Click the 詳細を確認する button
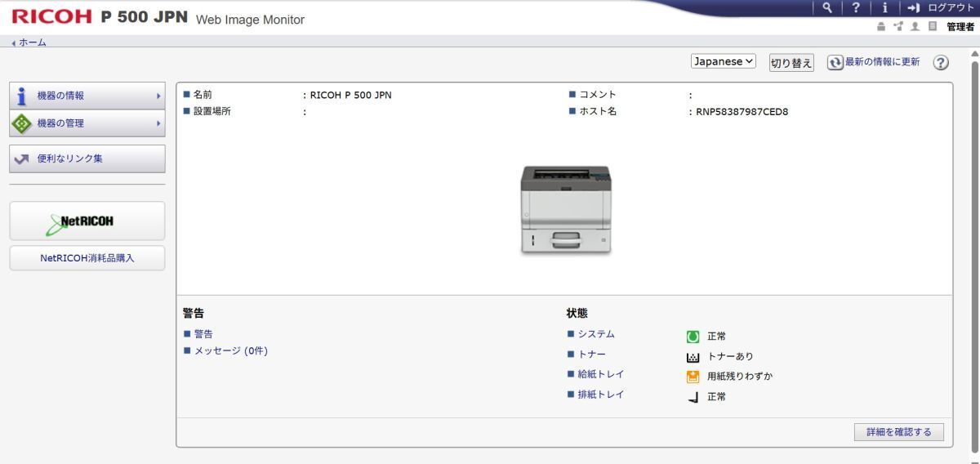The width and height of the screenshot is (980, 464). tap(899, 431)
